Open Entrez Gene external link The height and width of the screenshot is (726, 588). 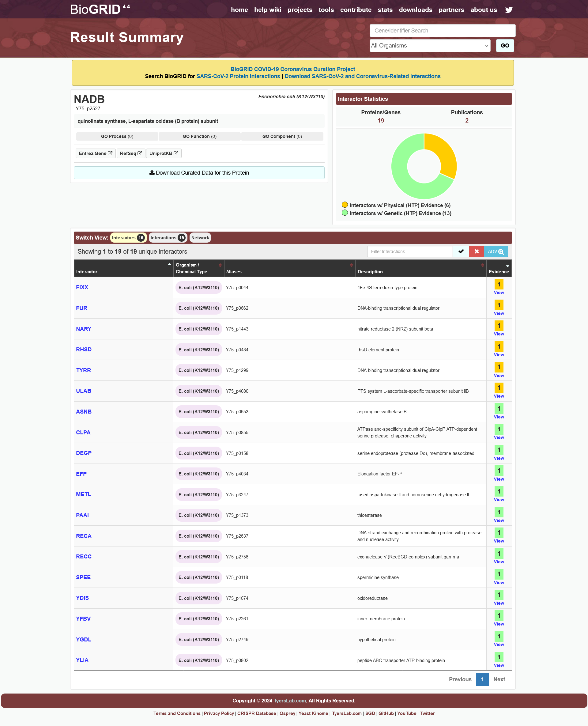[96, 153]
